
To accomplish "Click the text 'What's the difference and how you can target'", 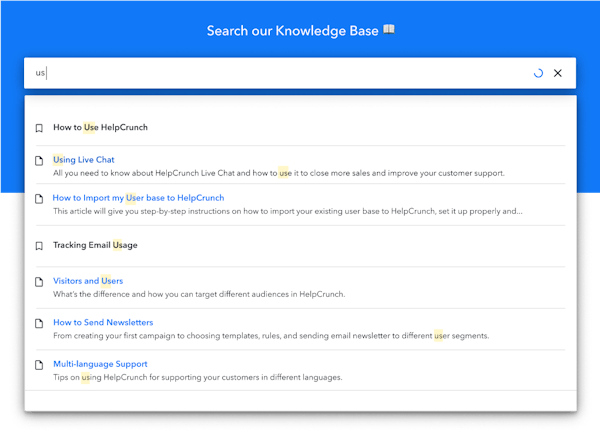I will pos(199,294).
